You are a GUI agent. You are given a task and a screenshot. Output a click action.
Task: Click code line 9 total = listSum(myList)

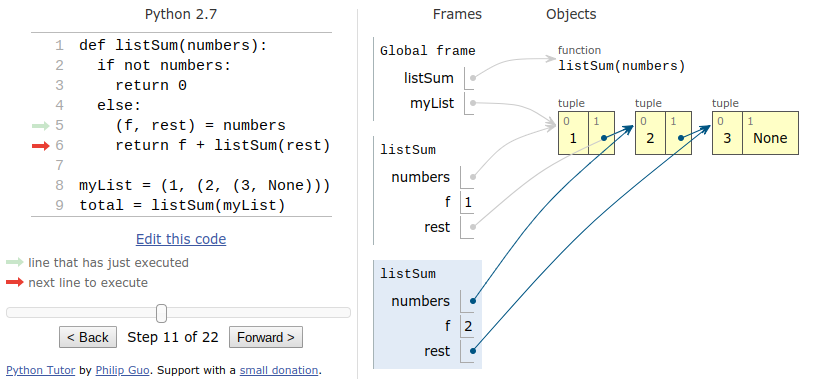(x=182, y=205)
